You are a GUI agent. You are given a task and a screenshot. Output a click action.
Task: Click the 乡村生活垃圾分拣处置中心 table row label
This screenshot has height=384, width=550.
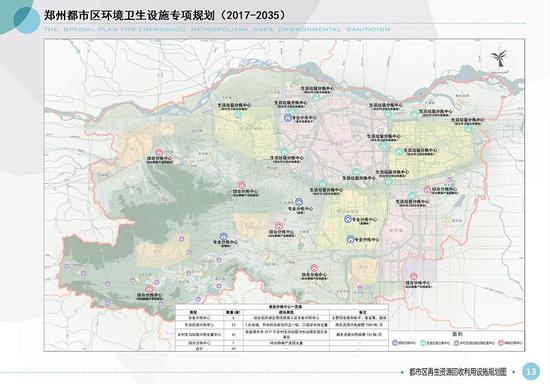(200, 335)
